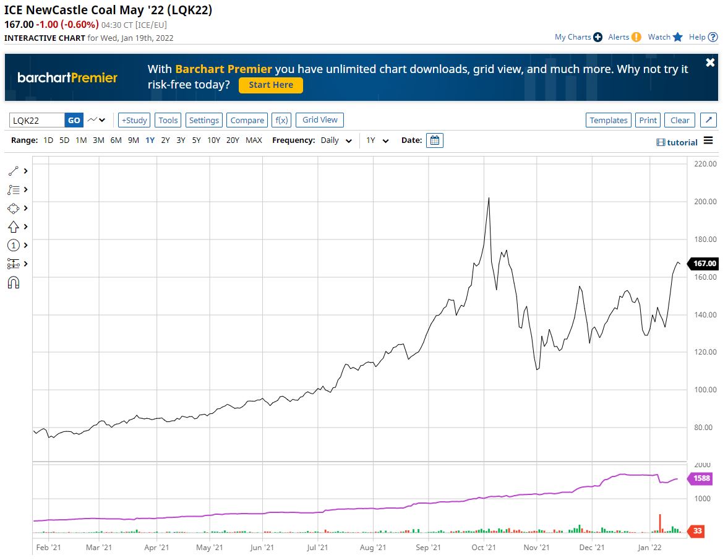Viewport: 728px width, 560px height.
Task: Click the +Study button
Action: click(134, 120)
